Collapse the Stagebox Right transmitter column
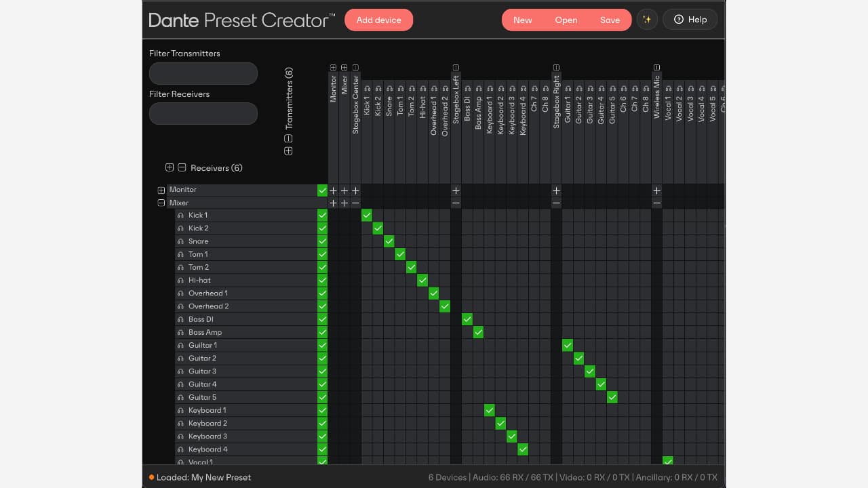Image resolution: width=868 pixels, height=488 pixels. 556,68
